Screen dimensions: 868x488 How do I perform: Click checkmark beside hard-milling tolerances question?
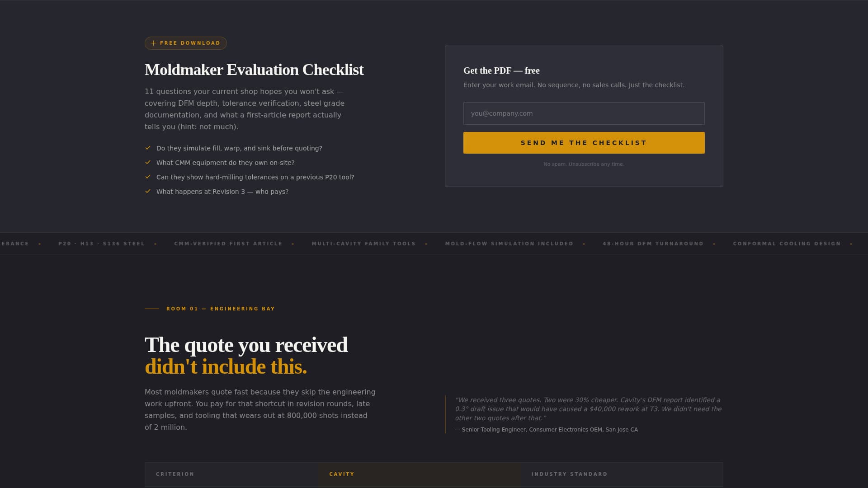click(148, 177)
